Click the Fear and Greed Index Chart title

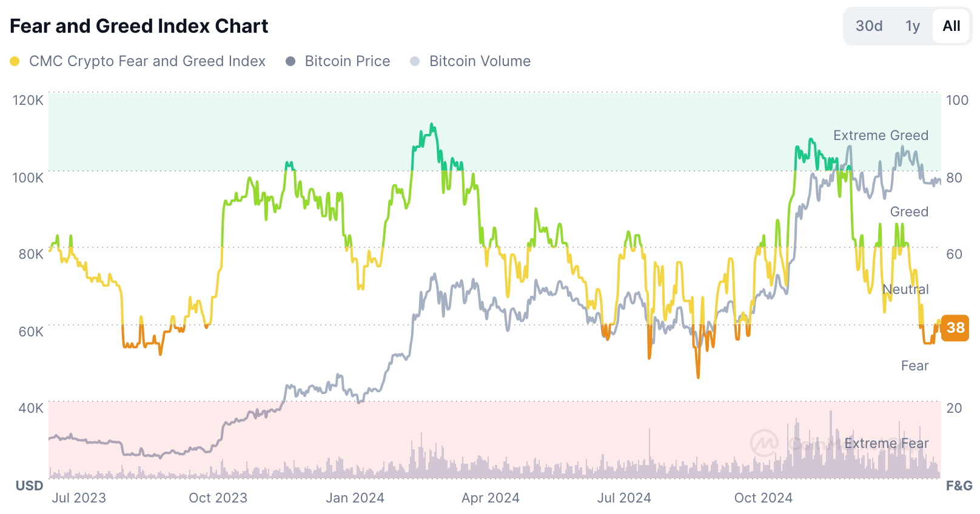pos(138,25)
